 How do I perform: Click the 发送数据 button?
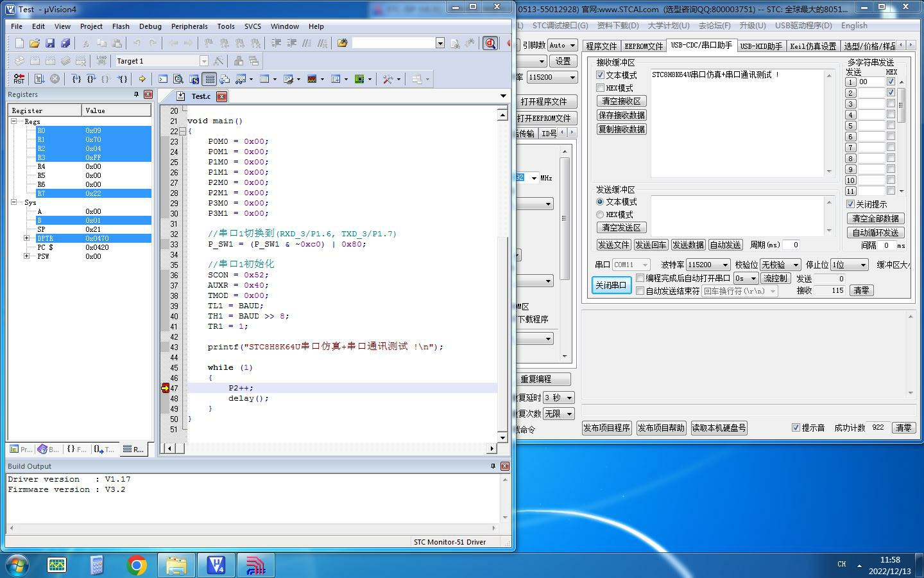point(688,245)
